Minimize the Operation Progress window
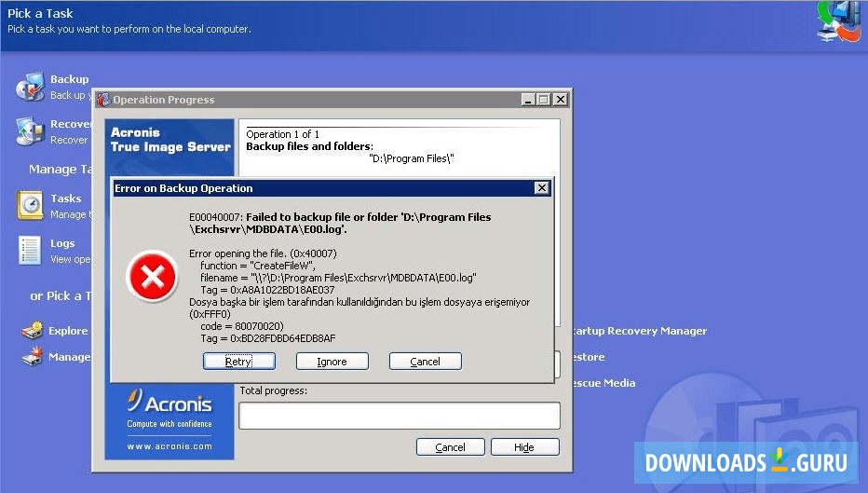868x493 pixels. (x=528, y=99)
